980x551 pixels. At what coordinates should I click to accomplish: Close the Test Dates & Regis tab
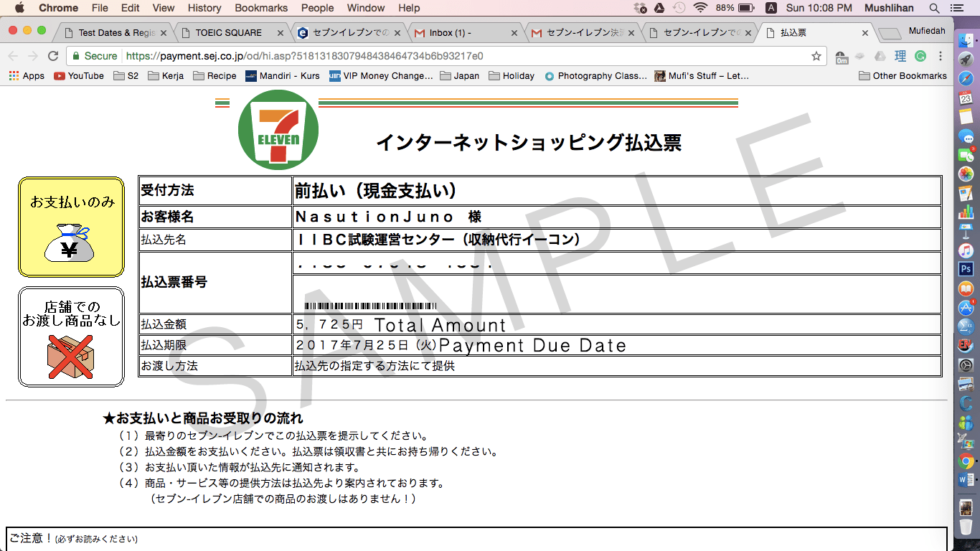point(164,33)
